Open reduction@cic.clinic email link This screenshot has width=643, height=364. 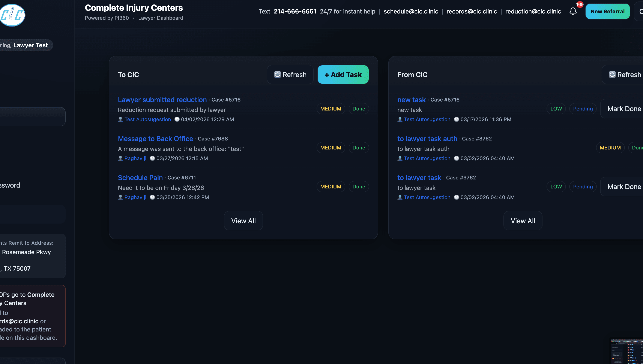tap(533, 11)
